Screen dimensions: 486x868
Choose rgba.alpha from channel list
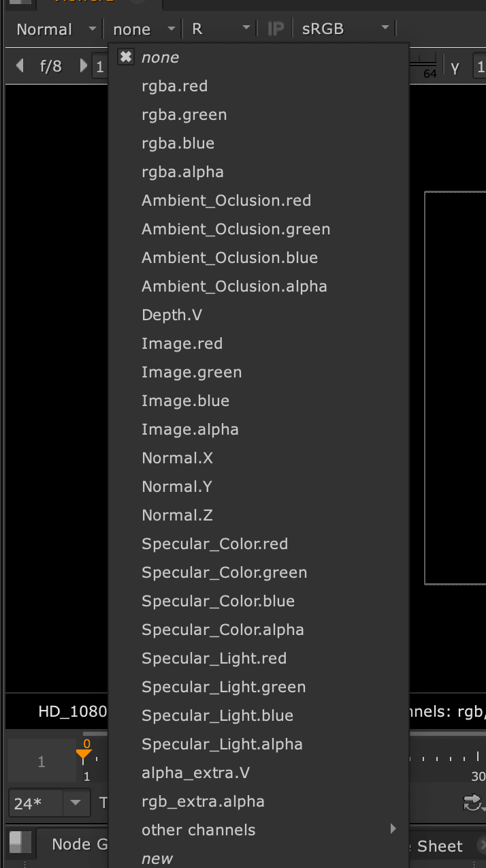click(x=182, y=172)
